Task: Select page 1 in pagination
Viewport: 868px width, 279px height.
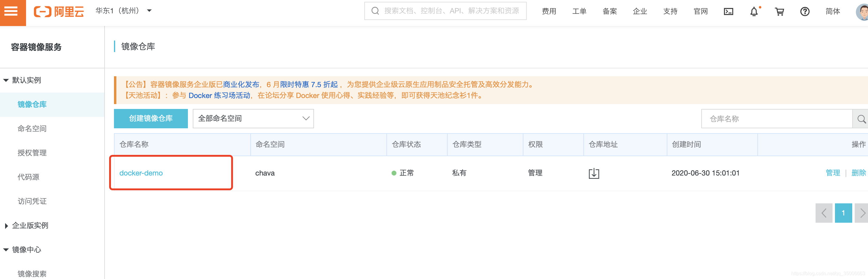Action: click(x=843, y=213)
